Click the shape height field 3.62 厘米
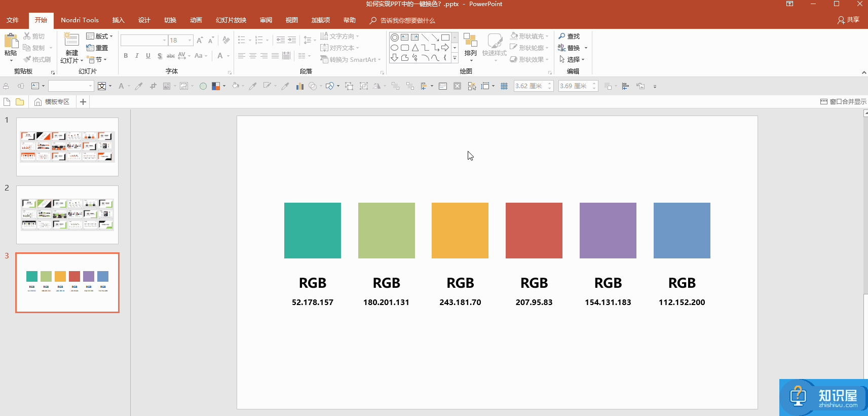The image size is (868, 416). pyautogui.click(x=533, y=86)
